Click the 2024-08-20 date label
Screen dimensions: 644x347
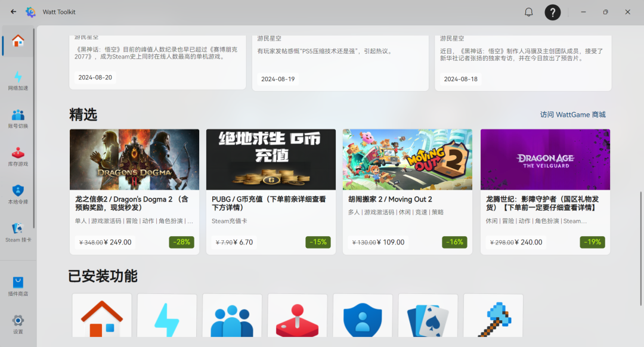pyautogui.click(x=95, y=78)
